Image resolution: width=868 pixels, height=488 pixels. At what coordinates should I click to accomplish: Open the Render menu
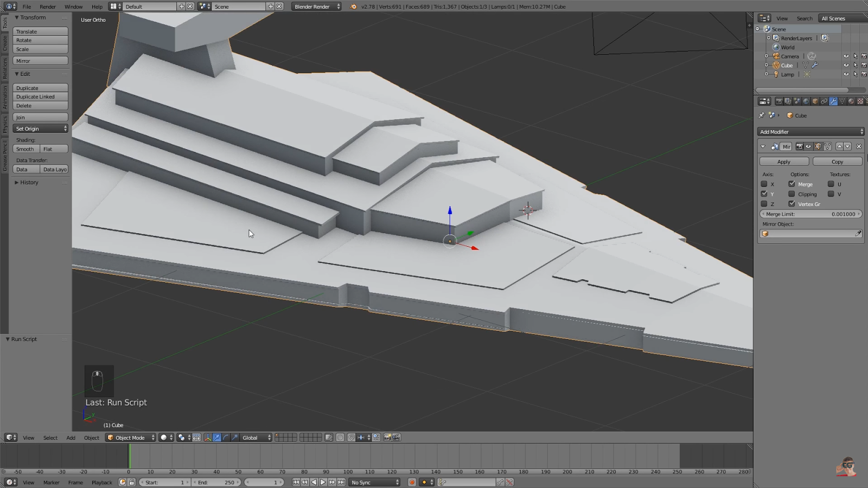pyautogui.click(x=48, y=7)
